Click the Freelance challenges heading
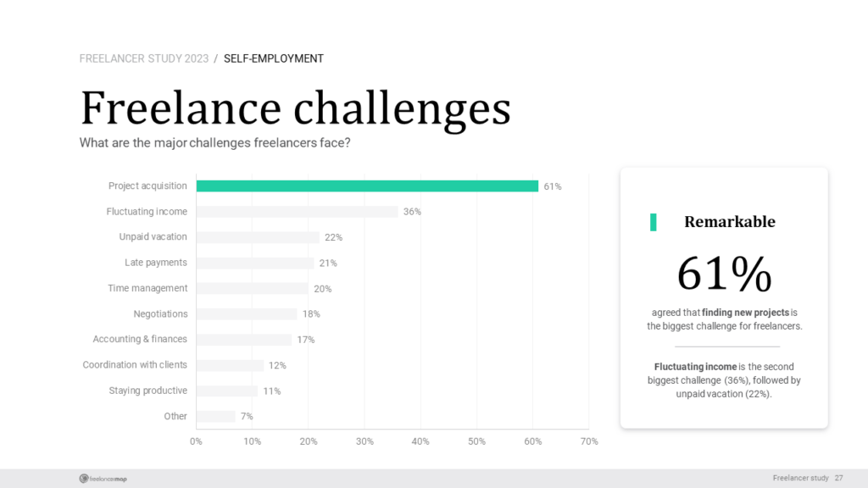This screenshot has height=488, width=868. (x=296, y=108)
